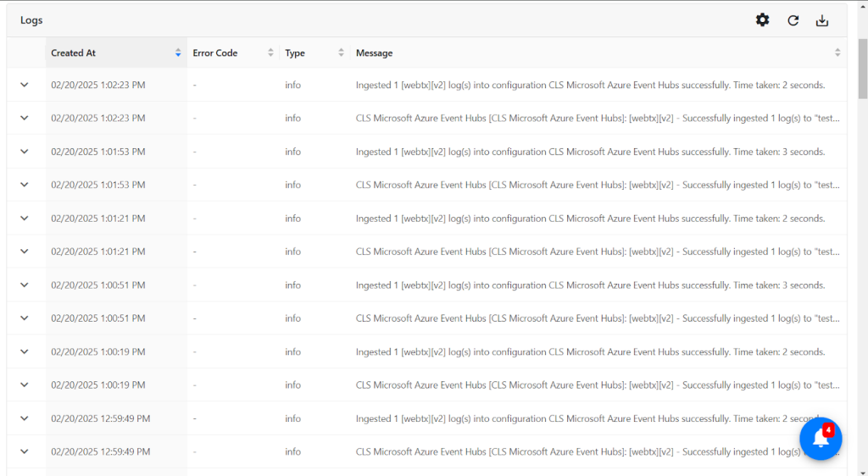868x476 pixels.
Task: Expand the second 1:00:19 PM log row
Action: pyautogui.click(x=25, y=385)
